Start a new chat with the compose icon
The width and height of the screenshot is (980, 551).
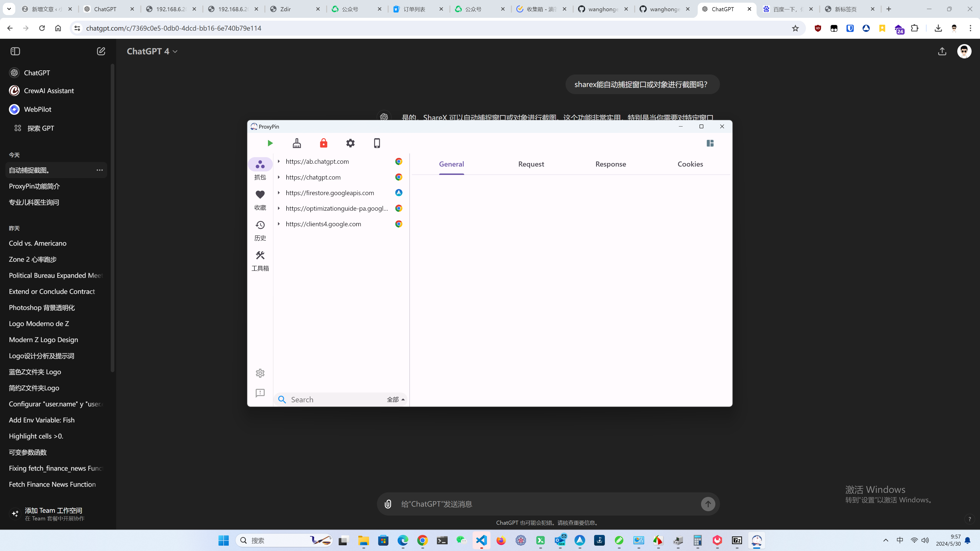coord(101,51)
